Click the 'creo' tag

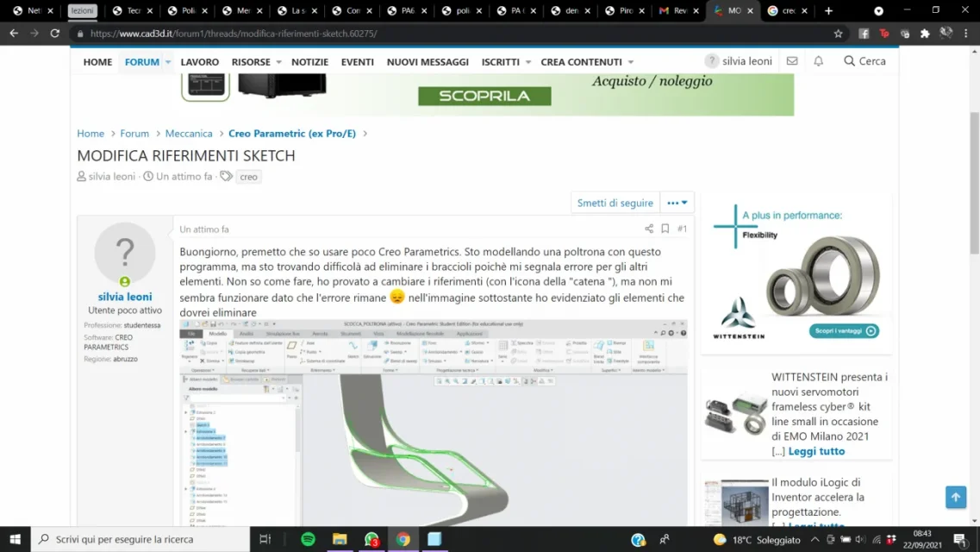point(249,176)
